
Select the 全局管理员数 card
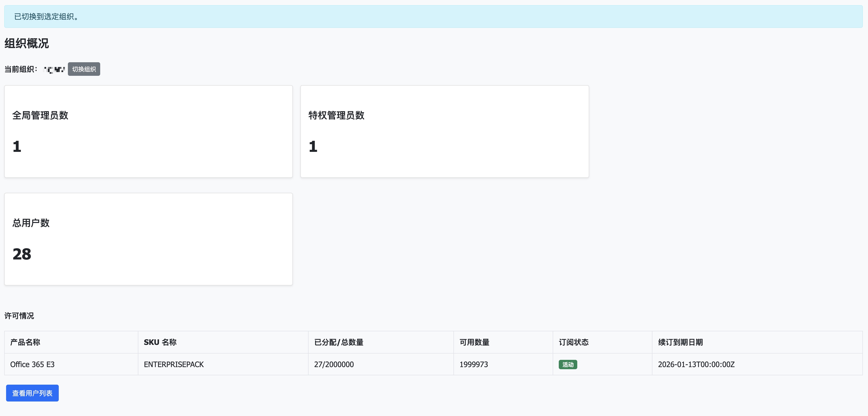148,131
